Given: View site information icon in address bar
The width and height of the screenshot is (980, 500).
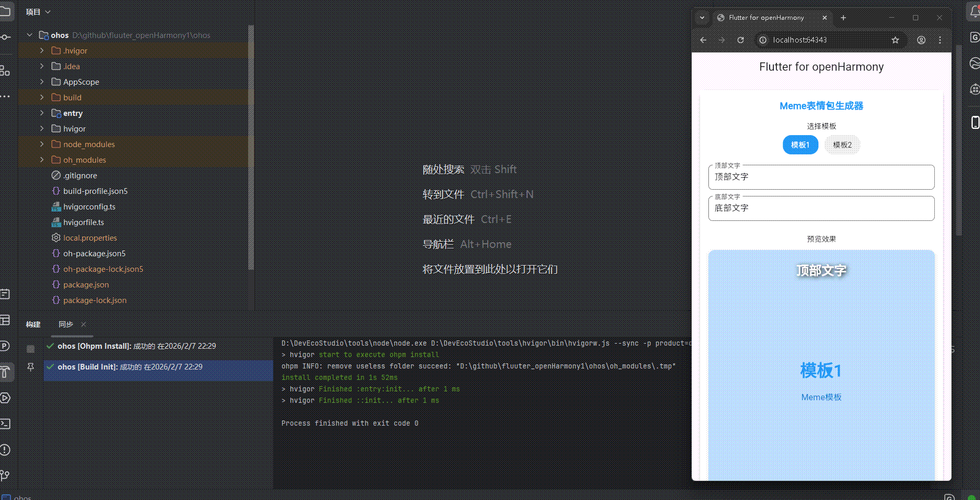Looking at the screenshot, I should pos(763,40).
